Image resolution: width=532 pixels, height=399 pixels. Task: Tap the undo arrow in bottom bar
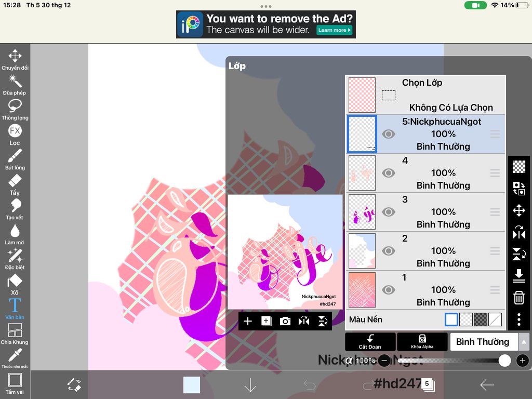pyautogui.click(x=310, y=385)
